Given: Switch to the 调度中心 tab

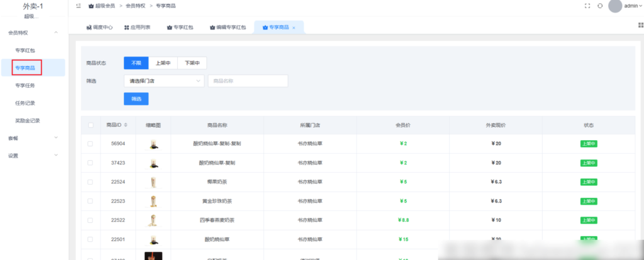Looking at the screenshot, I should (x=99, y=28).
